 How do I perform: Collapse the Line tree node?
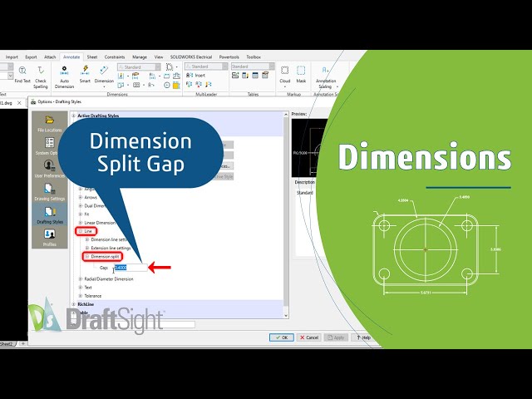(x=81, y=231)
